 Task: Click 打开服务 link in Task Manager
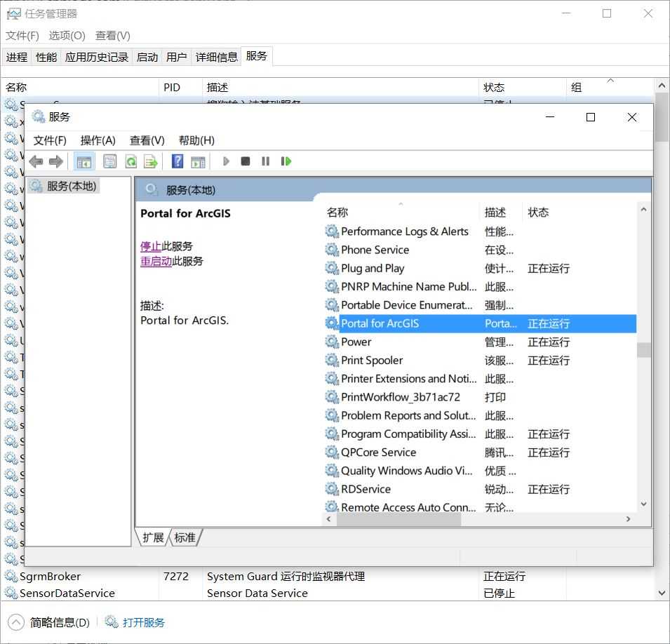(144, 622)
